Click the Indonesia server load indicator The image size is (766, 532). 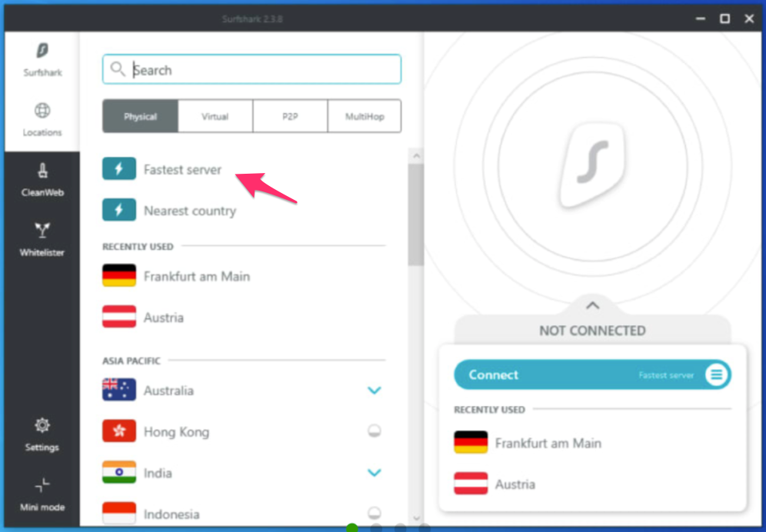[x=375, y=513]
